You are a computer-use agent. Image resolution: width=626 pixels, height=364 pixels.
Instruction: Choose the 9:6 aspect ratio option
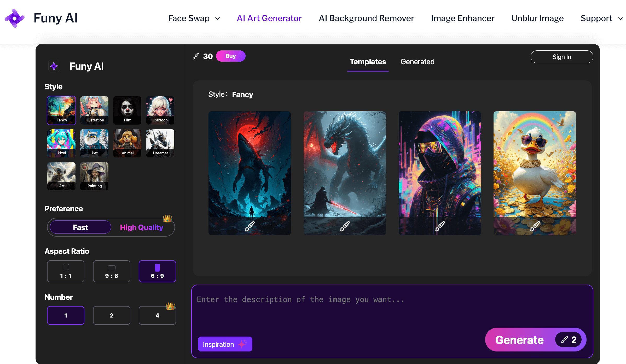[112, 271]
